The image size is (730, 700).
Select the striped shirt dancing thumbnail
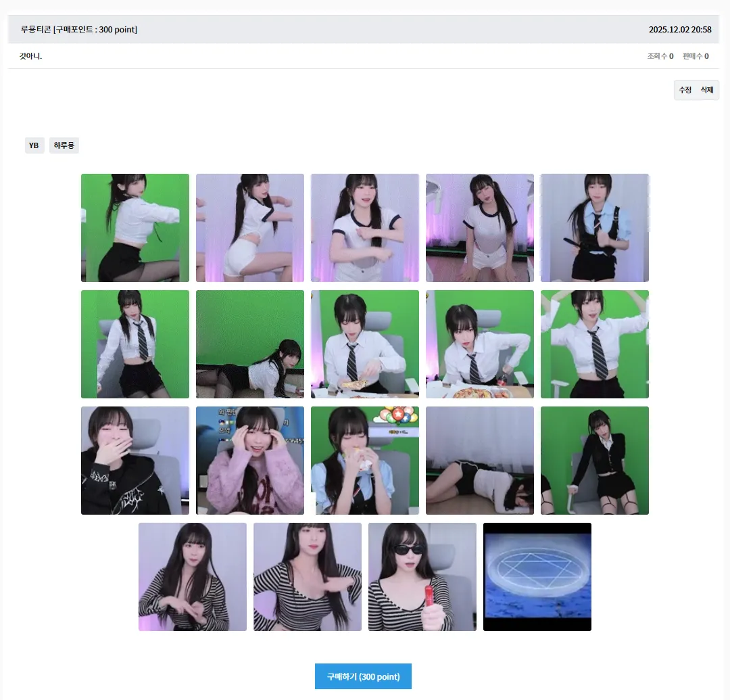(x=307, y=576)
